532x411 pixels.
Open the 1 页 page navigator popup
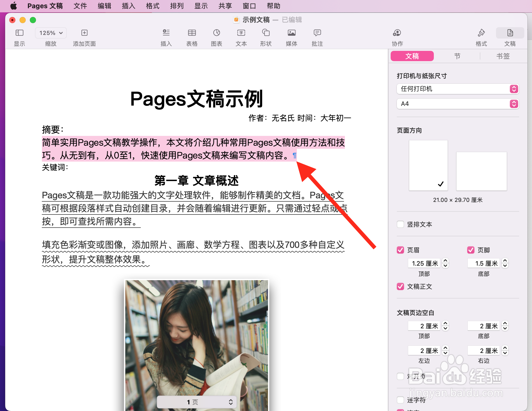197,402
